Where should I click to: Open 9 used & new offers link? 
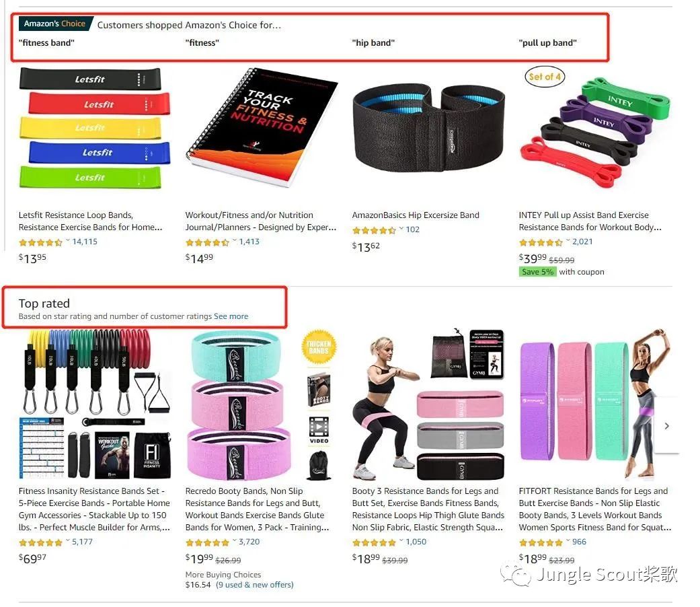click(254, 585)
